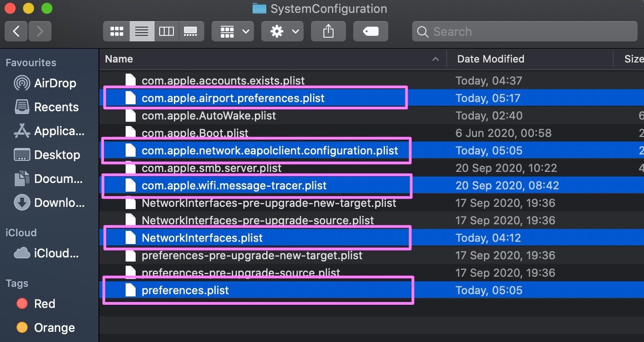Go back with the left arrow
Screen dimensions: 644x342
coord(16,31)
